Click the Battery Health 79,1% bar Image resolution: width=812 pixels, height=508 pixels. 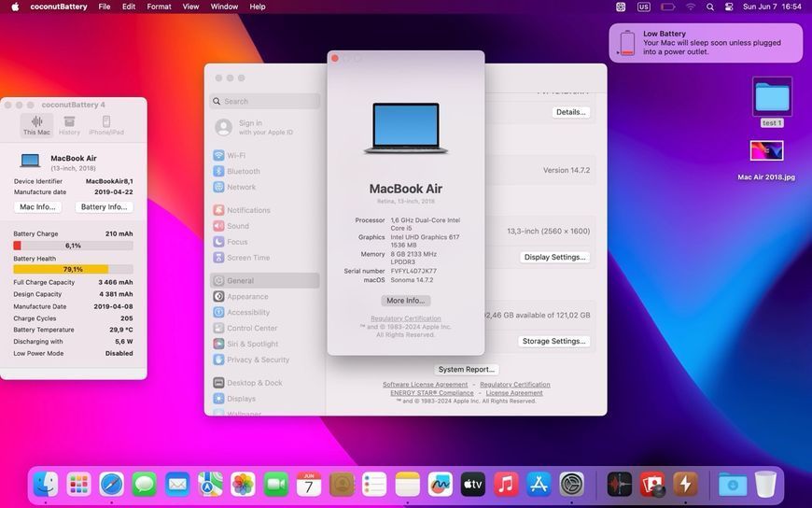(73, 269)
